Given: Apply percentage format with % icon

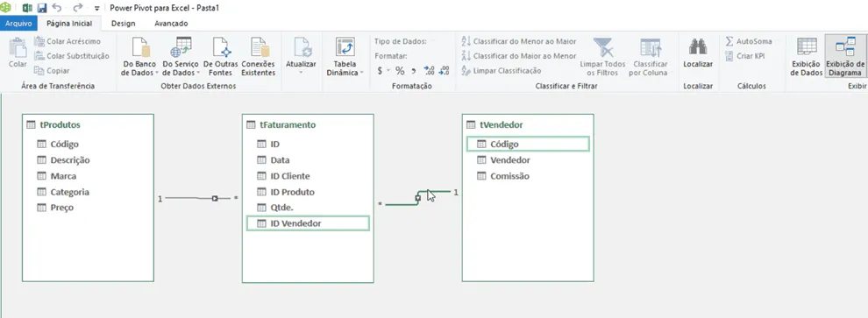Looking at the screenshot, I should coord(400,71).
